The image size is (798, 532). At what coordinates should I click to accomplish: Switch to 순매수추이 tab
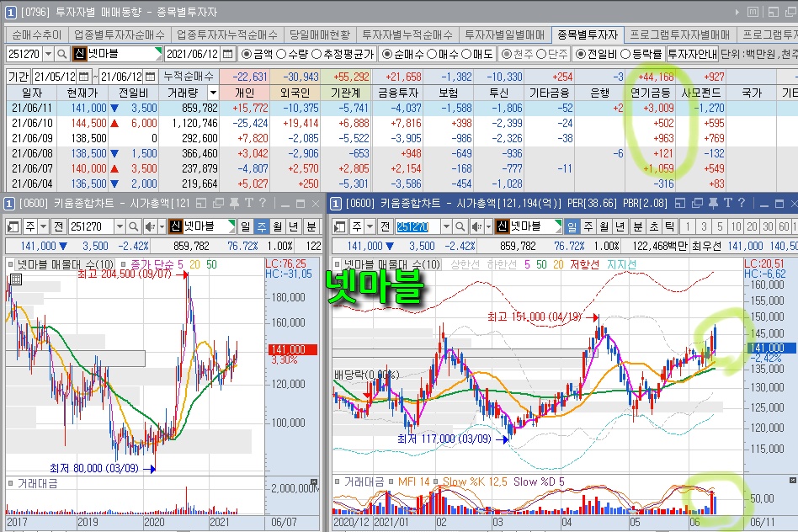pos(37,35)
